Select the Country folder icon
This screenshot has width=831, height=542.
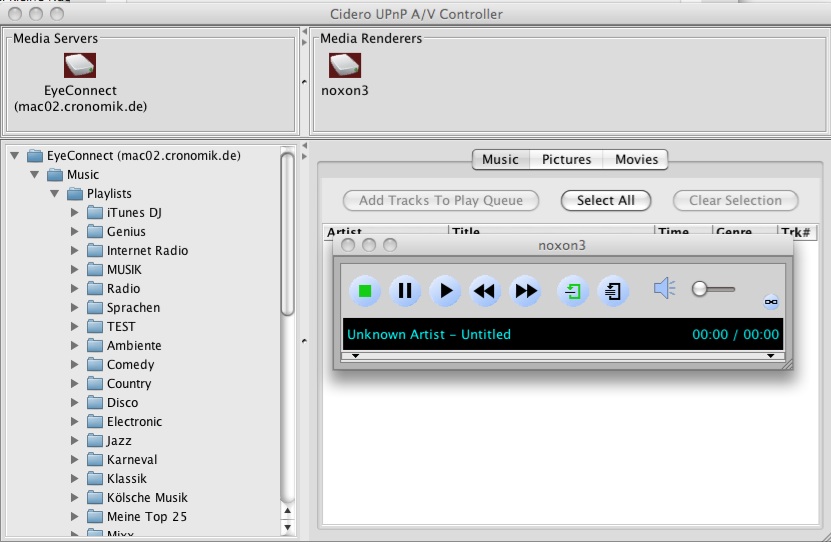click(95, 384)
